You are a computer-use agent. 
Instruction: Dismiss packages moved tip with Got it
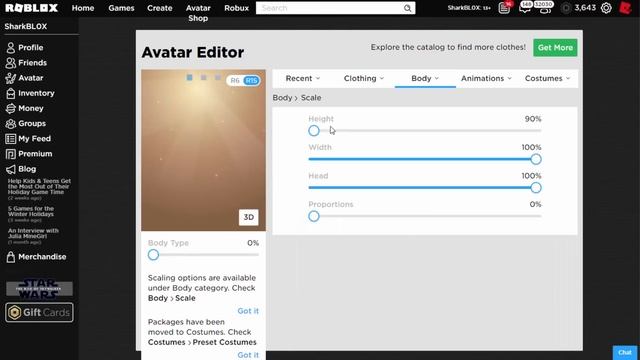tap(248, 355)
